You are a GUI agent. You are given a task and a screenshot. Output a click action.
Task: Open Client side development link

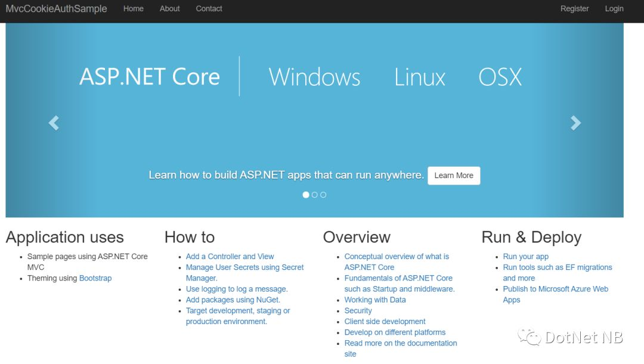point(385,321)
